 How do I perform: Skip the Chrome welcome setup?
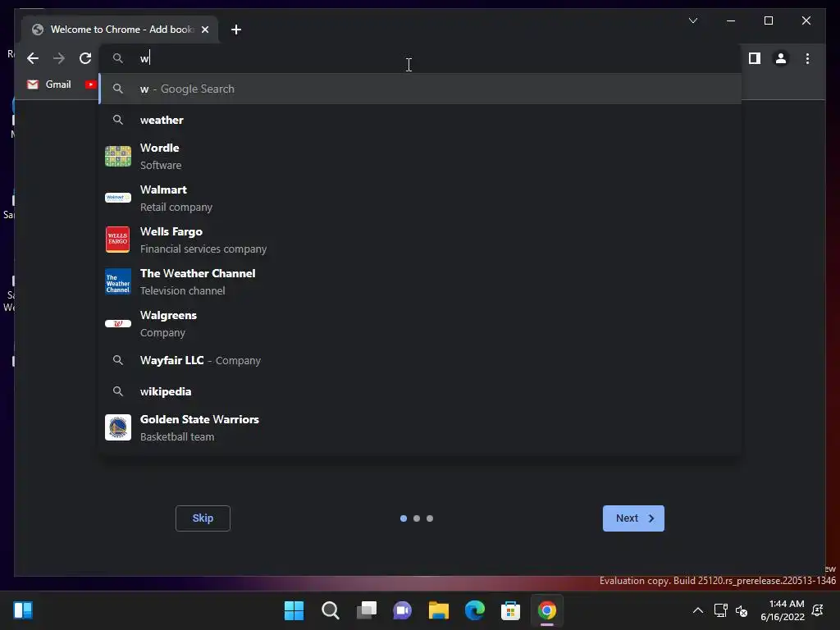pos(203,518)
